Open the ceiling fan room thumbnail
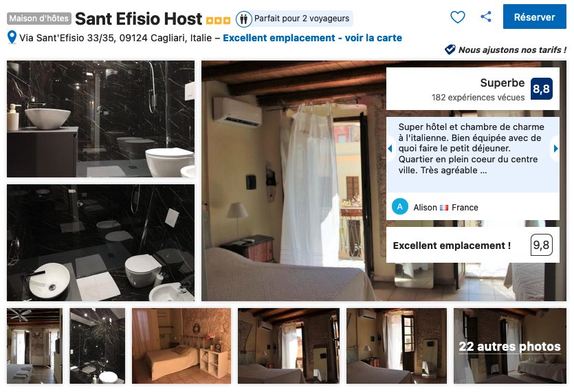Screen dimensions: 574x392 coord(34,346)
